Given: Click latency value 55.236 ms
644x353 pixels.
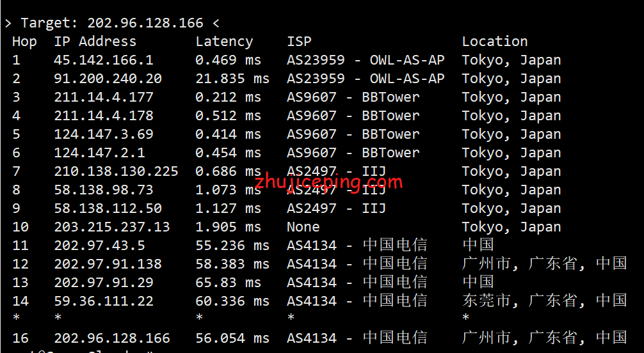Looking at the screenshot, I should [232, 246].
